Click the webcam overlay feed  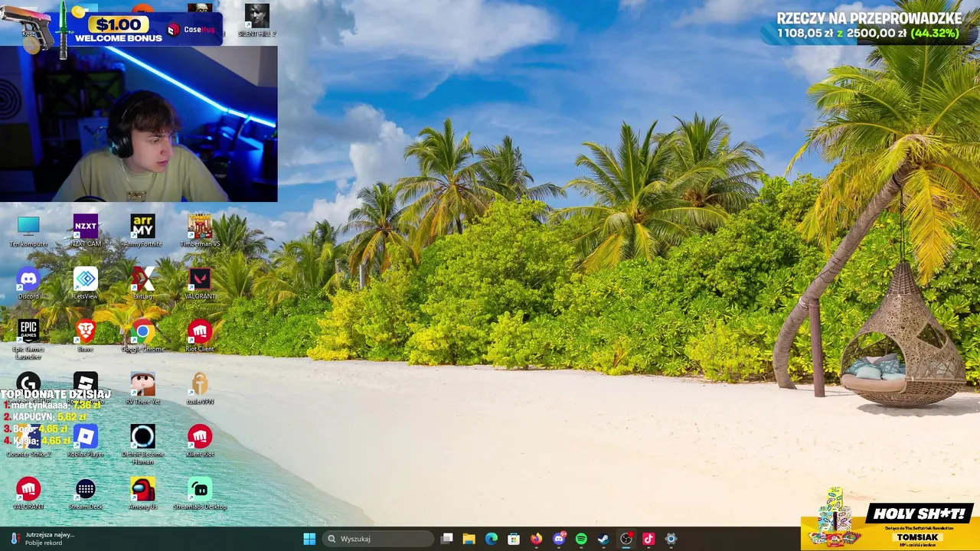pyautogui.click(x=139, y=124)
